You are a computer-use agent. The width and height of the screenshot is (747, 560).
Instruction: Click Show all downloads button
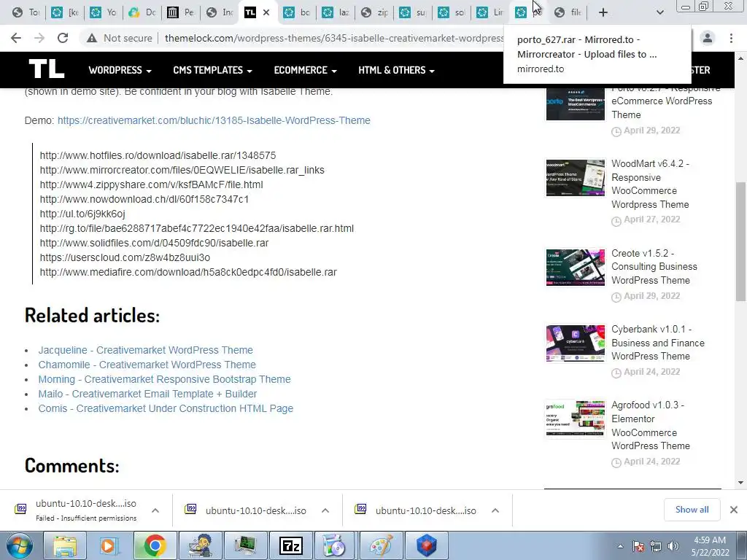coord(692,510)
